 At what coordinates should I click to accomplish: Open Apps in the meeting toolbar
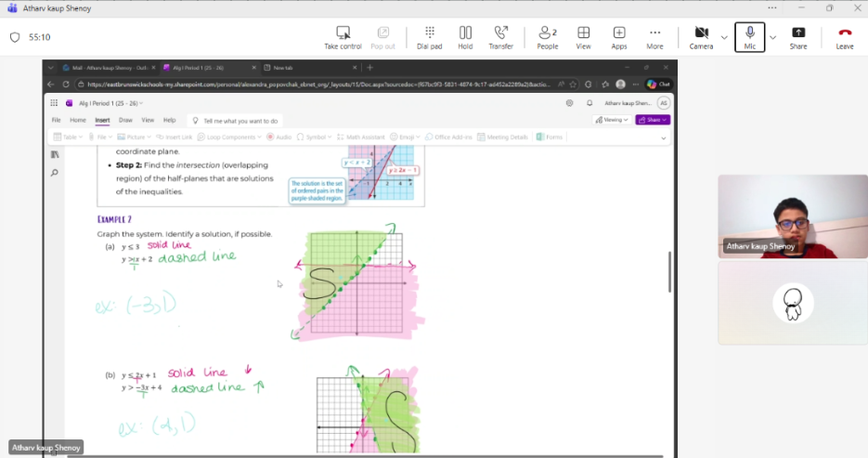pos(619,38)
